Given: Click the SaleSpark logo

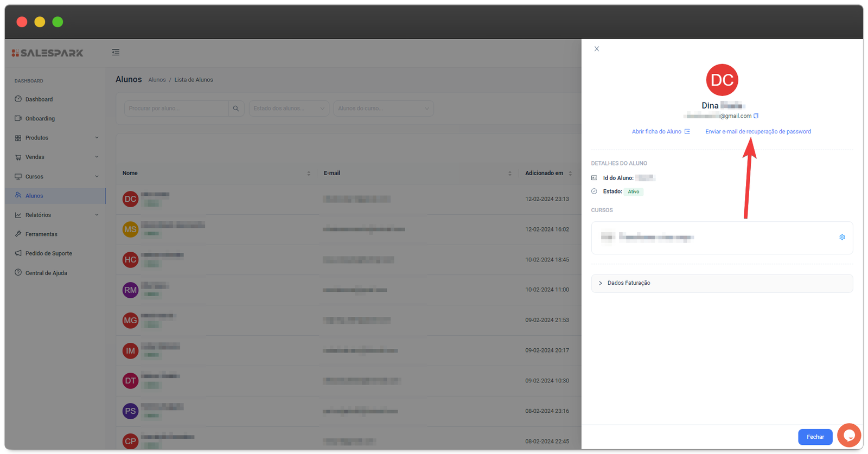Looking at the screenshot, I should coord(48,53).
